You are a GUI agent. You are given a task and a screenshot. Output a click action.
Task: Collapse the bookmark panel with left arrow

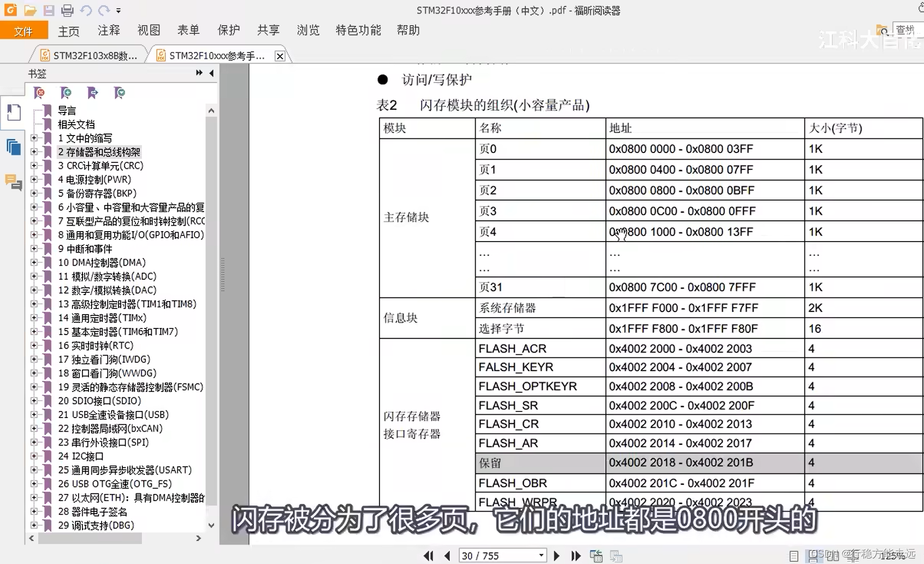click(211, 73)
